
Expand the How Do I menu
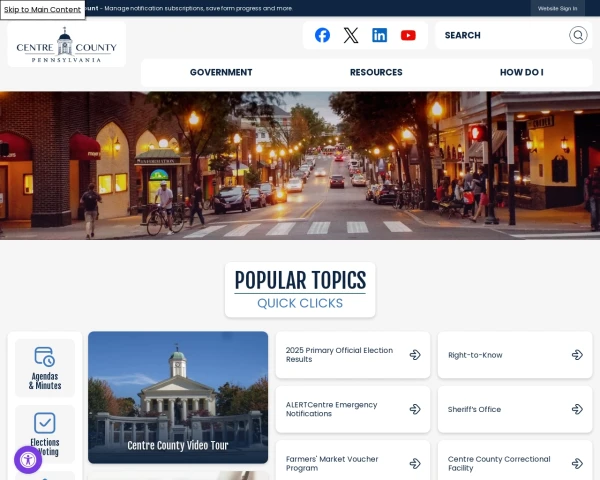(522, 72)
